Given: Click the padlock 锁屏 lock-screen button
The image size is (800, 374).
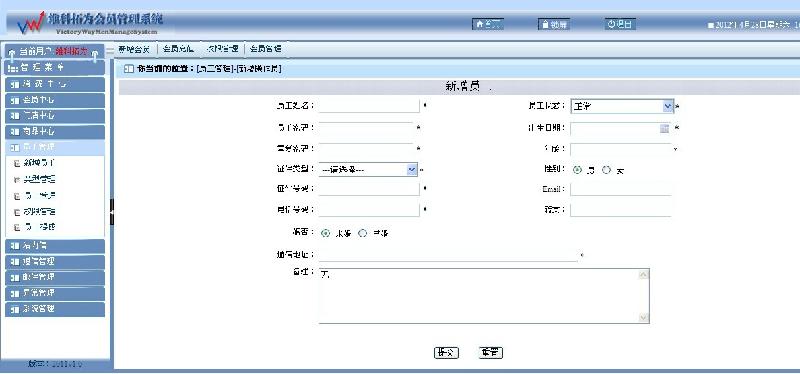Looking at the screenshot, I should 553,24.
